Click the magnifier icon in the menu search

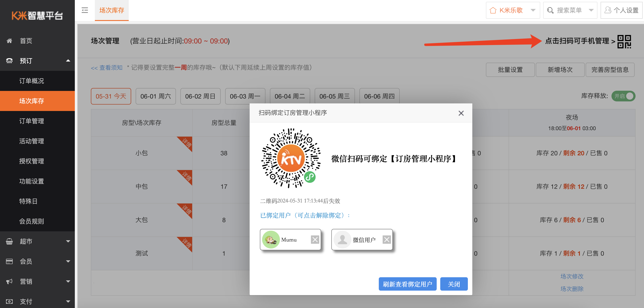(550, 10)
